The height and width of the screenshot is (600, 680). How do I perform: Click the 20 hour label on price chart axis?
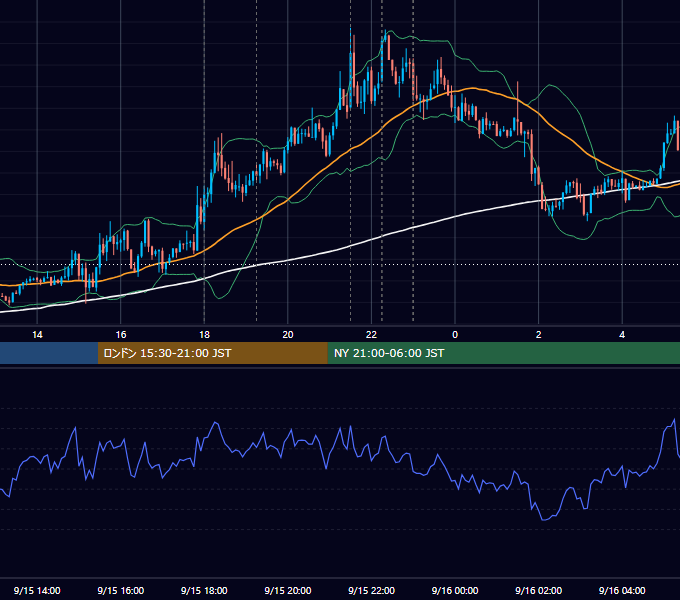(288, 335)
